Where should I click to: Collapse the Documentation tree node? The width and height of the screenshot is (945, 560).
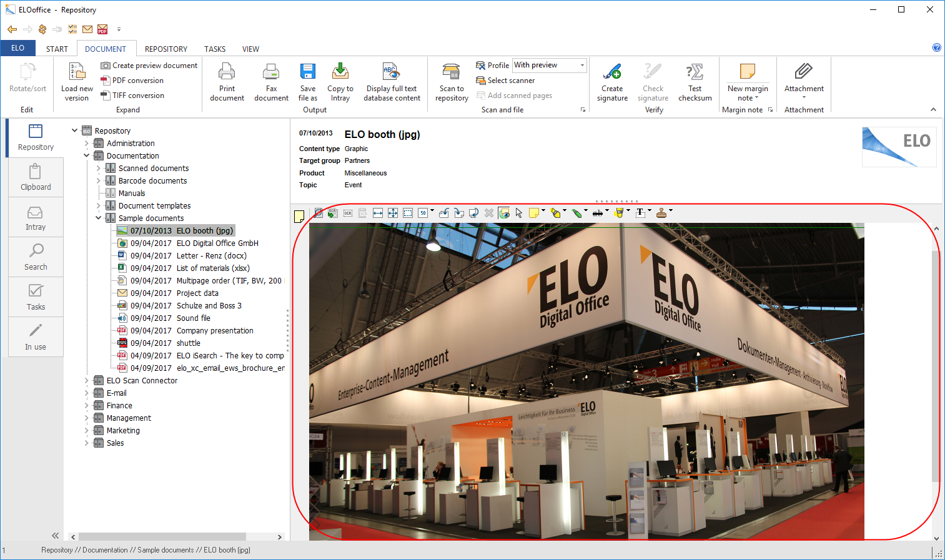point(87,155)
